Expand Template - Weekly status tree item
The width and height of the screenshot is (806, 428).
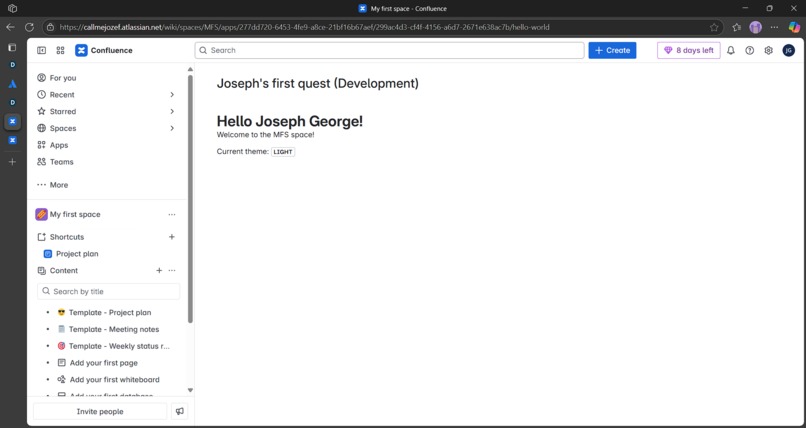pos(48,346)
